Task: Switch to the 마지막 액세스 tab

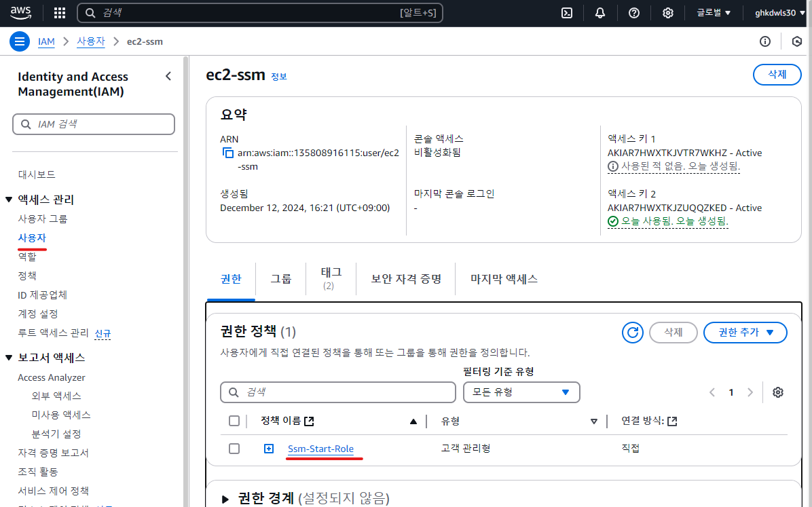Action: coord(504,279)
